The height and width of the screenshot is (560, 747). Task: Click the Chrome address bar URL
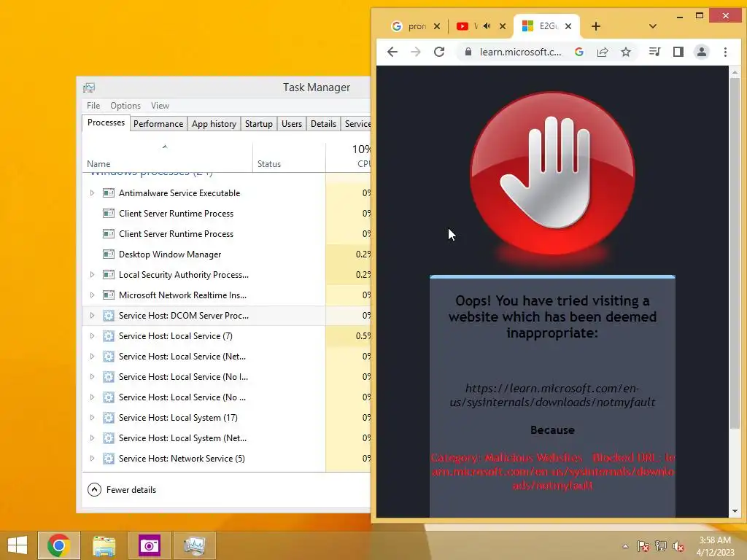520,52
